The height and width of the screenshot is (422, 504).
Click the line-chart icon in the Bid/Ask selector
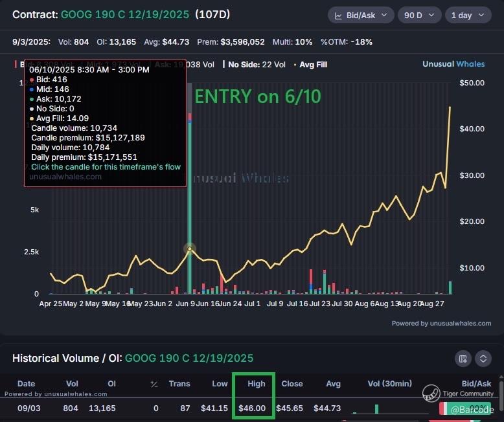[338, 16]
